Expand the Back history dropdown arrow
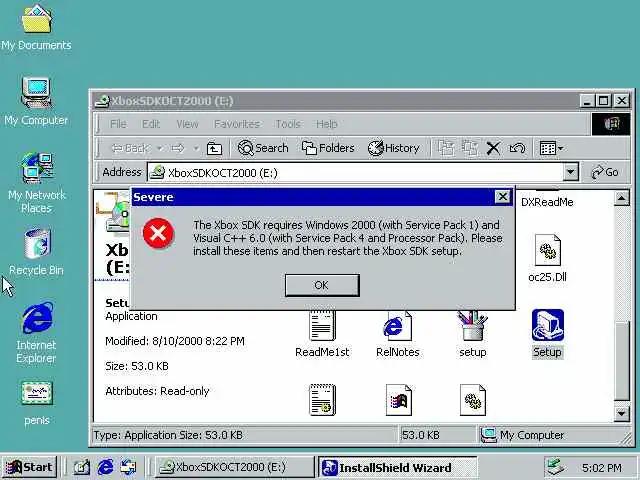 (x=160, y=148)
